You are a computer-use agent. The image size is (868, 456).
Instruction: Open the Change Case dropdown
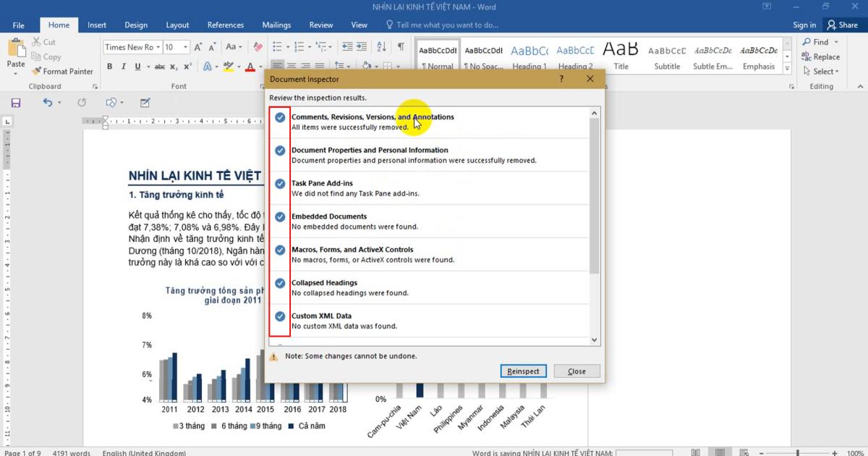[234, 46]
